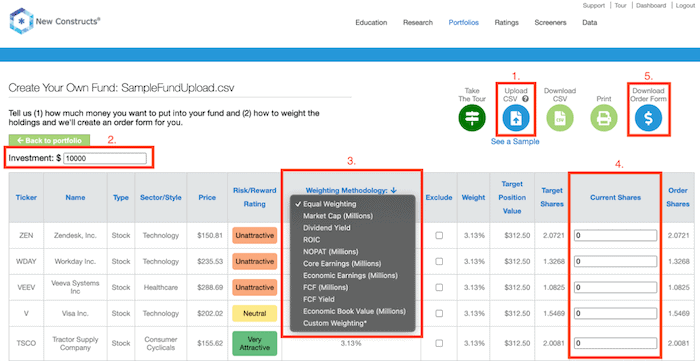Tick the Exclude checkbox for VEEV
The height and width of the screenshot is (363, 700).
tap(439, 287)
